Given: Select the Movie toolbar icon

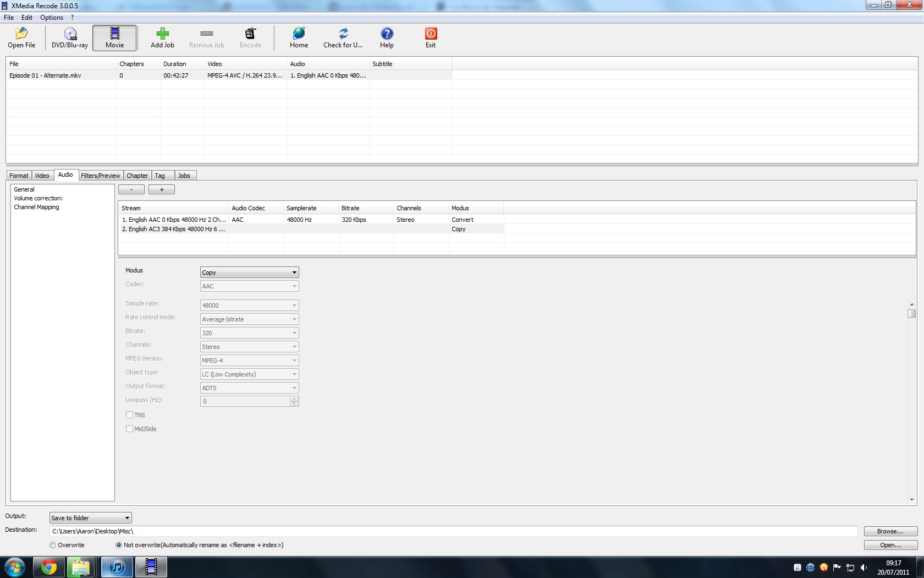Looking at the screenshot, I should tap(114, 34).
